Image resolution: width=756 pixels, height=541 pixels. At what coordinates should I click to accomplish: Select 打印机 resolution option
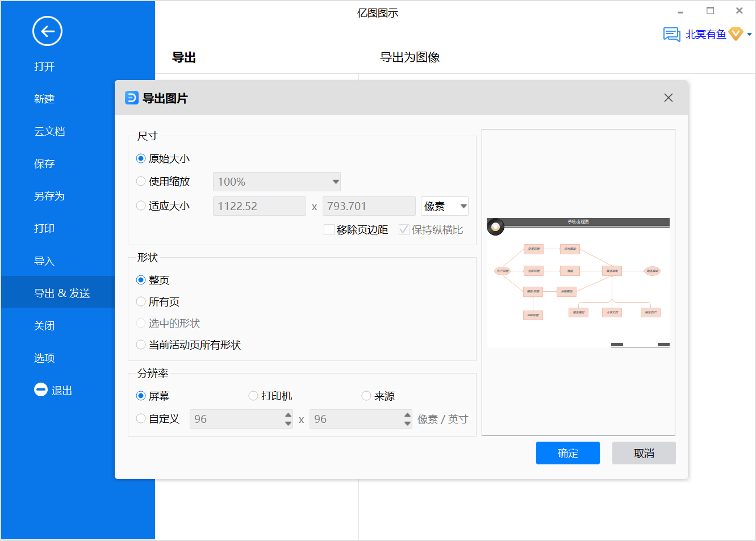pyautogui.click(x=253, y=396)
